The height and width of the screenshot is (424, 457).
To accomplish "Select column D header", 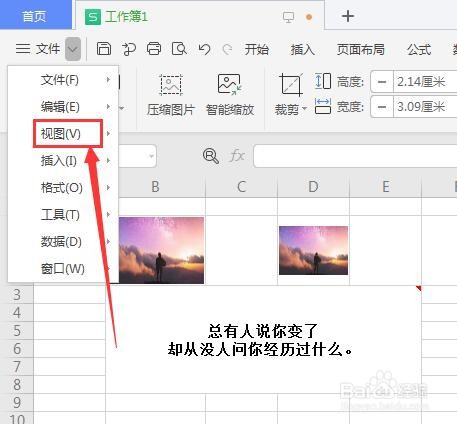I will pyautogui.click(x=313, y=187).
